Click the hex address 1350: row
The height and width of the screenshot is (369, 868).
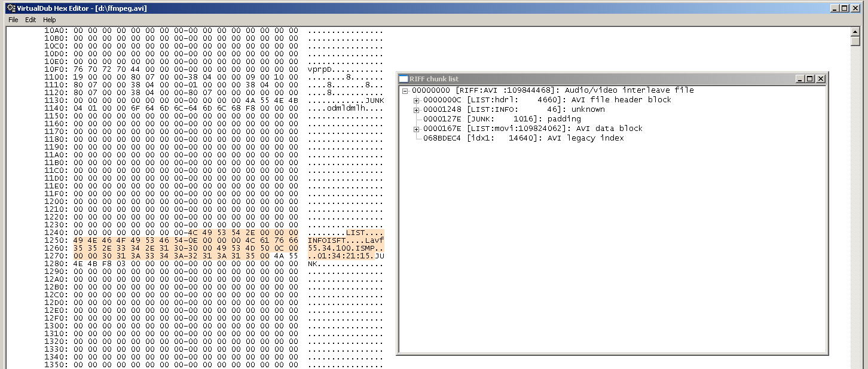click(x=213, y=365)
